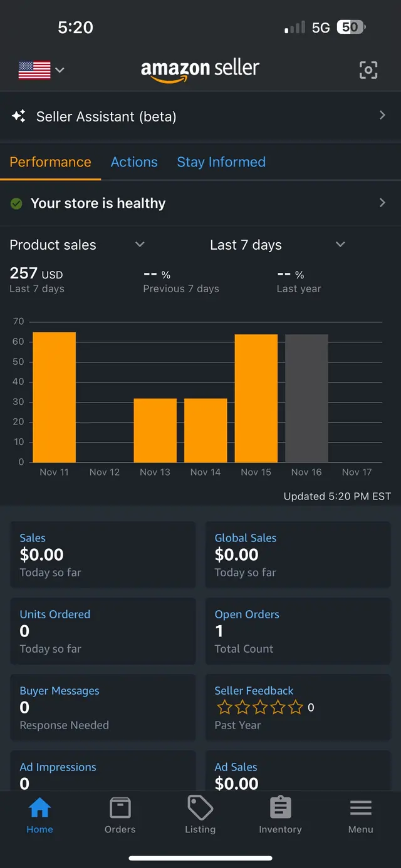
Task: Select the gray Nov 16 bar
Action: [x=306, y=399]
